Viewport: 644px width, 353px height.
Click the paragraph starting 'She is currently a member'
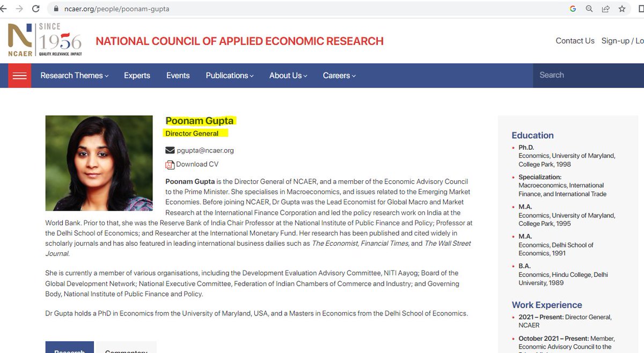252,283
